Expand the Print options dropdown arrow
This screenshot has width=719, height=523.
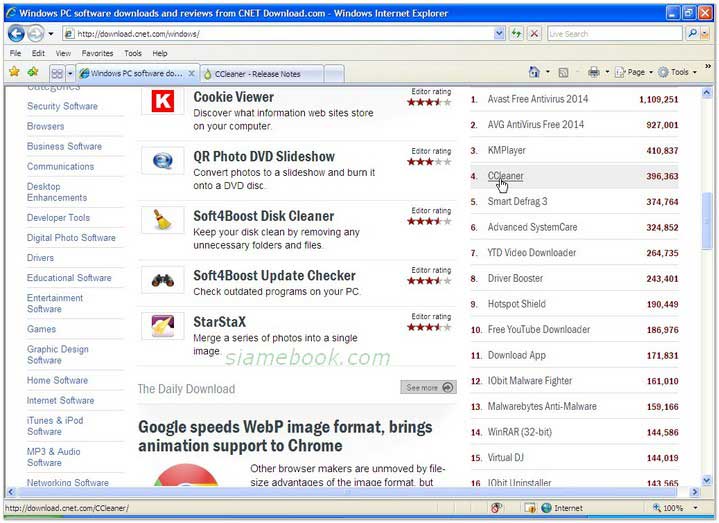click(x=607, y=72)
